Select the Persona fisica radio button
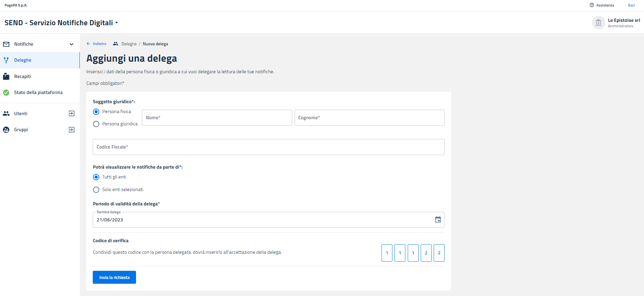Screen dimensions: 644x296 (96, 112)
